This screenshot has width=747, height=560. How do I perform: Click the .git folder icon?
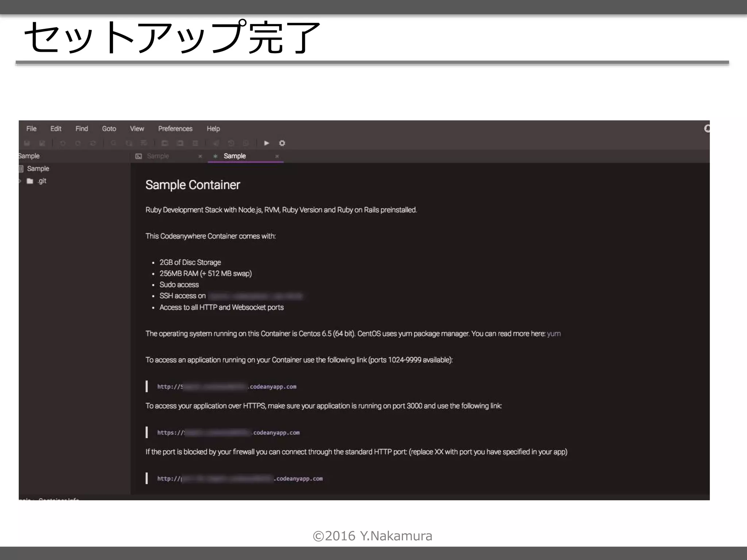click(x=30, y=181)
